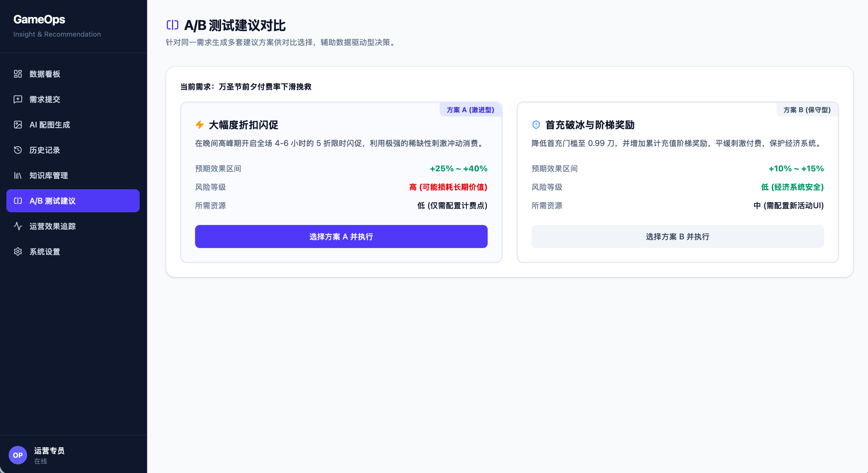Click the 知识库管理 library icon
The height and width of the screenshot is (473, 868).
coord(18,176)
